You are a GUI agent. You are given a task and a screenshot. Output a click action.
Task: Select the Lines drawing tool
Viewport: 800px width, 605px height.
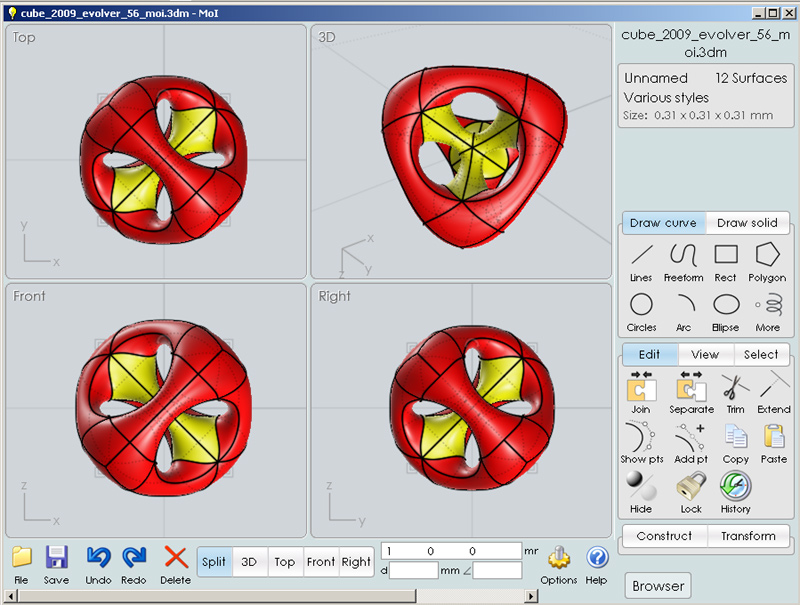[x=641, y=263]
